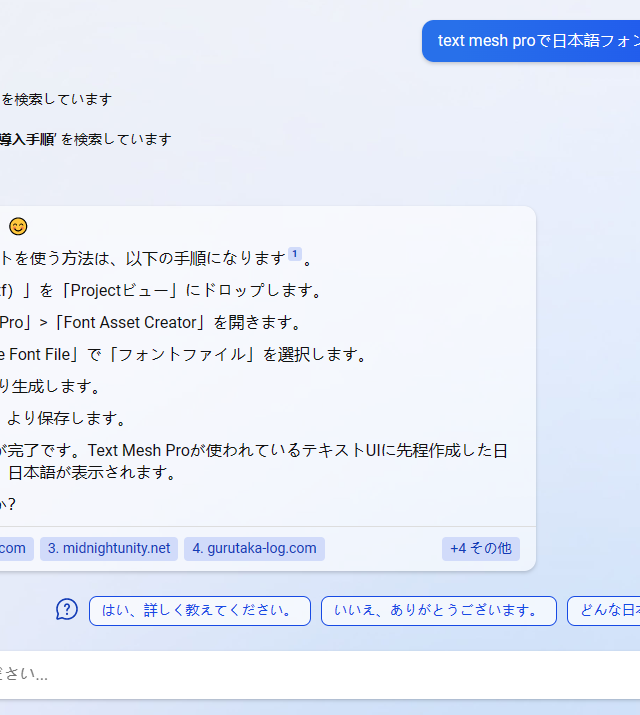
Task: Click the line 'り生成します。'
Action: point(50,387)
